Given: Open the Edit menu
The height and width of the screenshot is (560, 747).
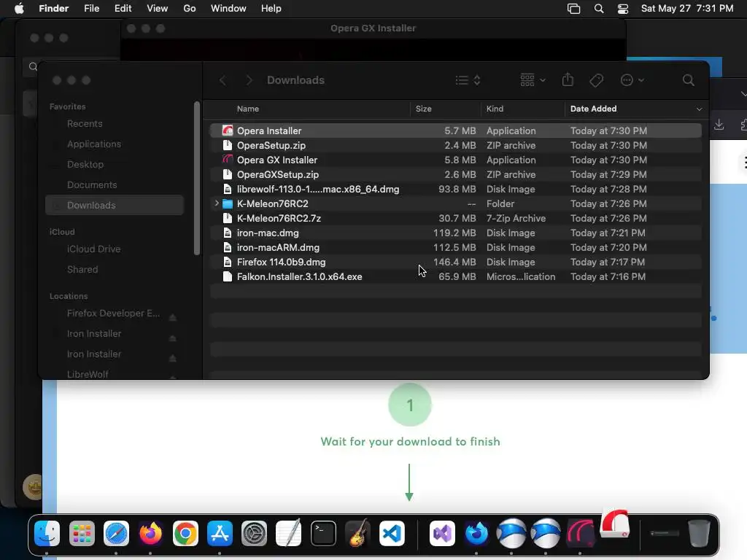Looking at the screenshot, I should click(123, 9).
